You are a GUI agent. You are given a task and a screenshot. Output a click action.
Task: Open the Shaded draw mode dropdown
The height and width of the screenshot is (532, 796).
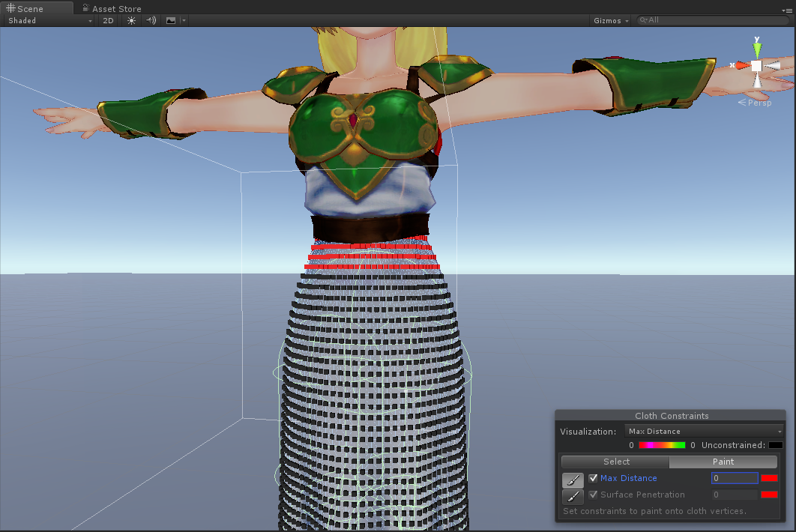click(x=49, y=20)
